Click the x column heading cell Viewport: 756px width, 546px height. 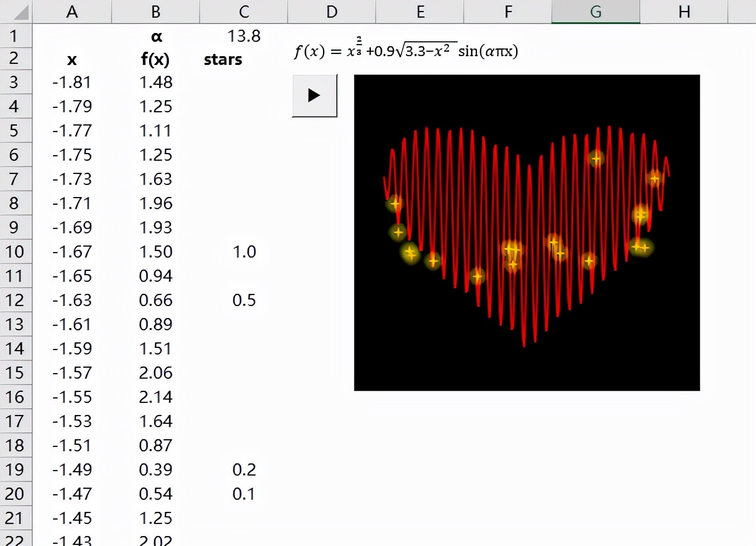coord(72,59)
